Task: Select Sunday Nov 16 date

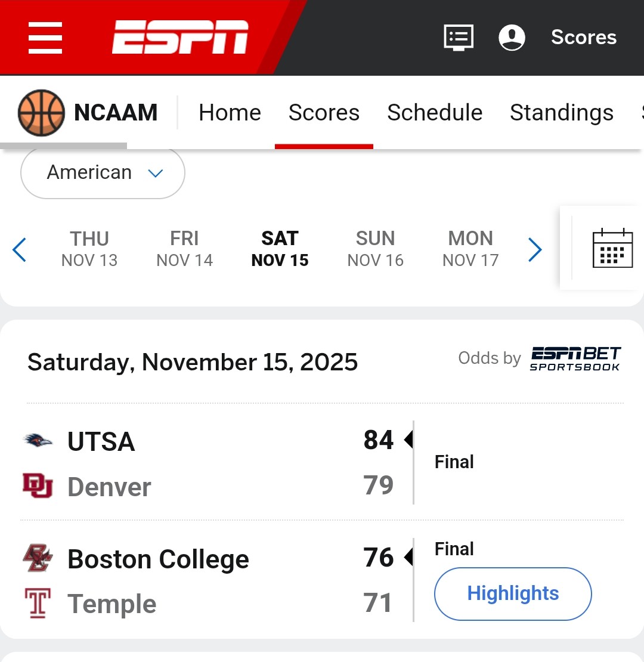Action: point(375,249)
